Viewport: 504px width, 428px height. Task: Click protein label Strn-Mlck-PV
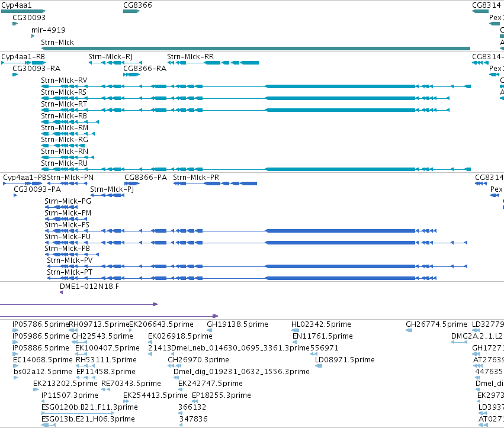[x=70, y=260]
